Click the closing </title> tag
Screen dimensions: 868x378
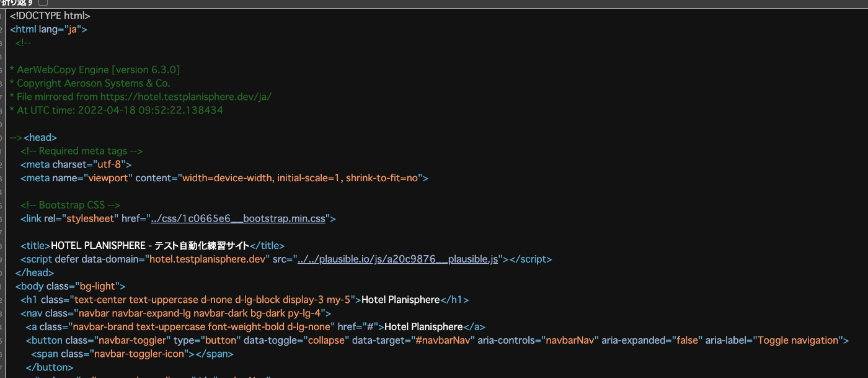coord(267,246)
